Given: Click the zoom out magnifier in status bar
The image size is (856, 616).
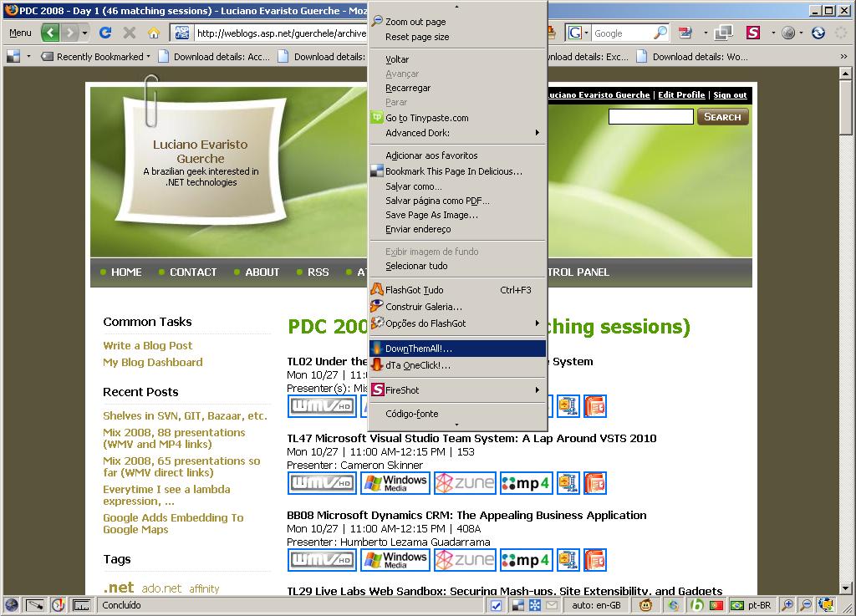Looking at the screenshot, I should 806,604.
